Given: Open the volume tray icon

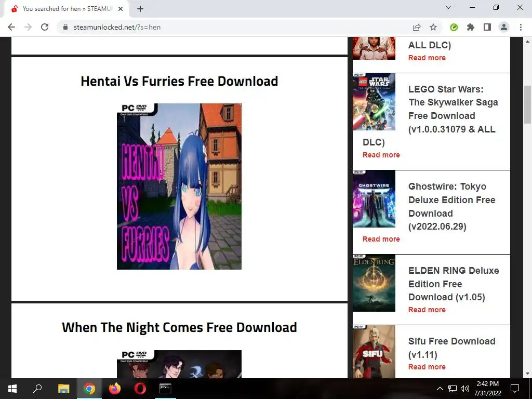Looking at the screenshot, I should click(465, 389).
